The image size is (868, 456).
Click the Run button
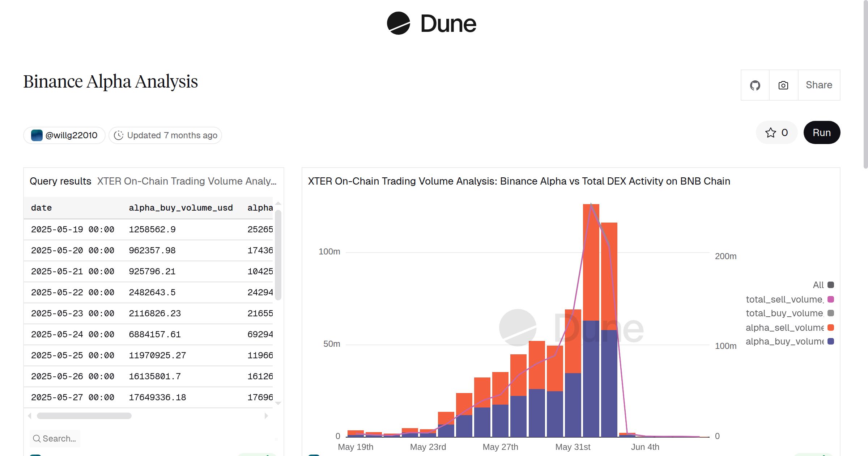pos(821,132)
